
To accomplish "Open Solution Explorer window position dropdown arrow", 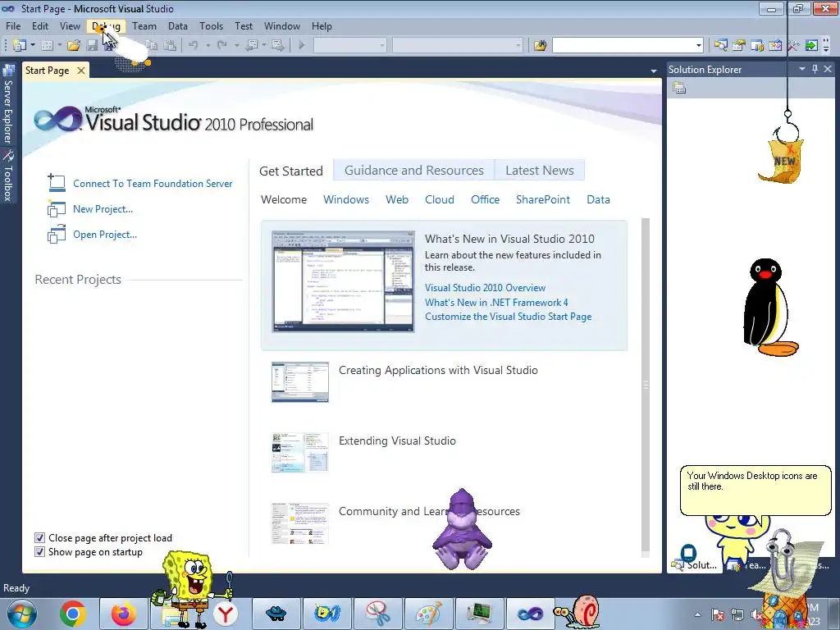I will [x=802, y=69].
